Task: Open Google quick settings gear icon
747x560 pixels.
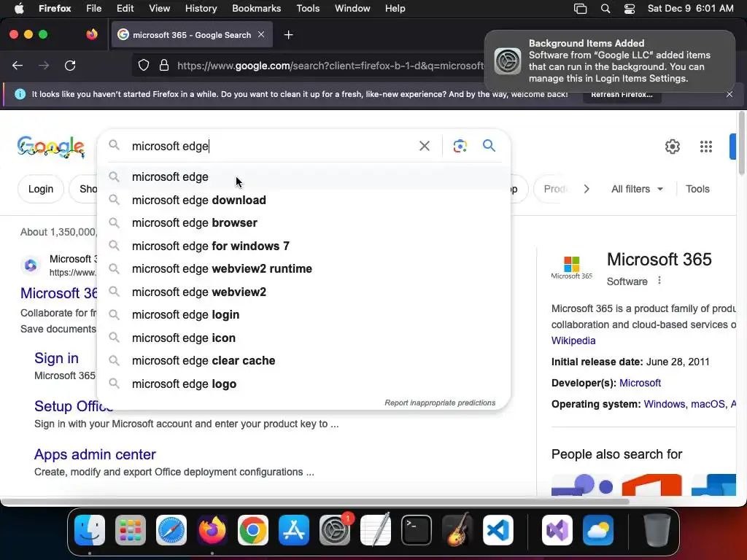Action: [x=672, y=146]
